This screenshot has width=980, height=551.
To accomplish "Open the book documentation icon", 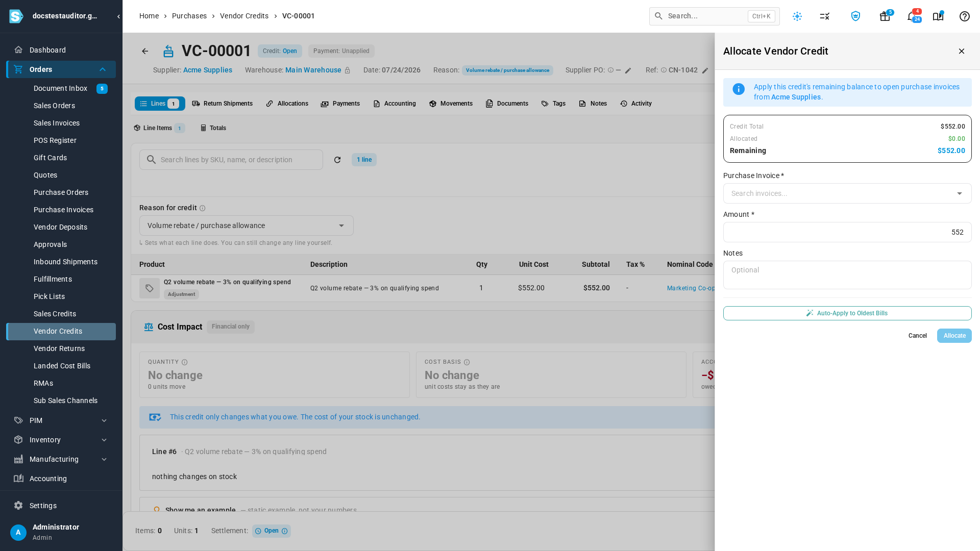I will click(x=938, y=16).
